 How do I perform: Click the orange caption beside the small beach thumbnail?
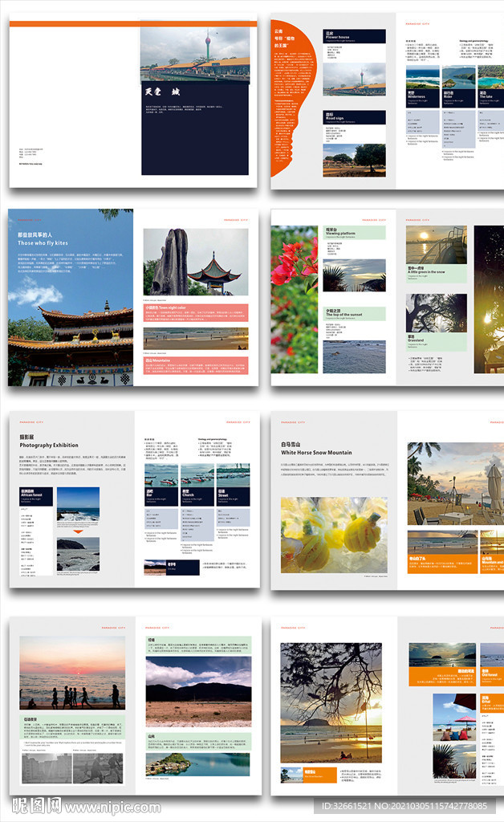320,775
